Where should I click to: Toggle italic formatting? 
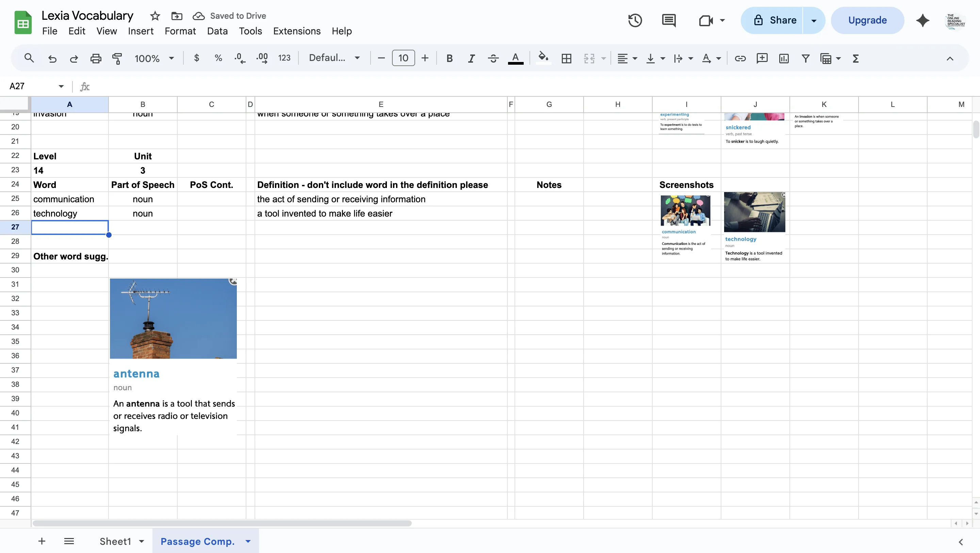pyautogui.click(x=471, y=58)
